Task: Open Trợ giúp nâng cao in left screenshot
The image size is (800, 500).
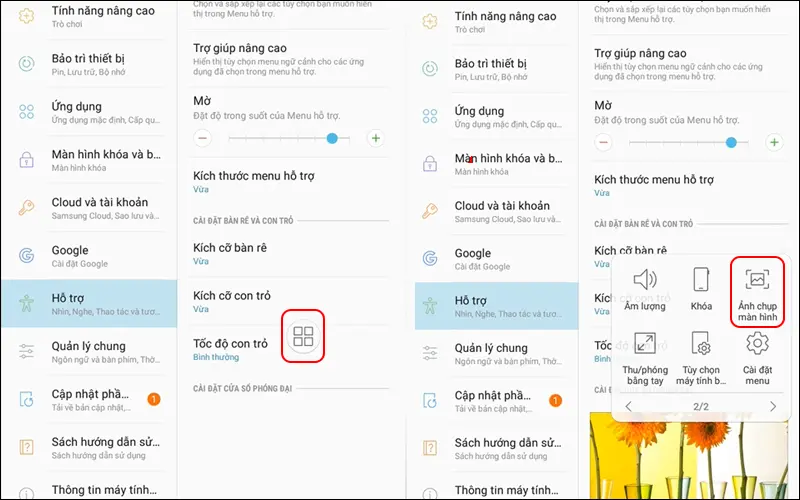Action: click(291, 59)
